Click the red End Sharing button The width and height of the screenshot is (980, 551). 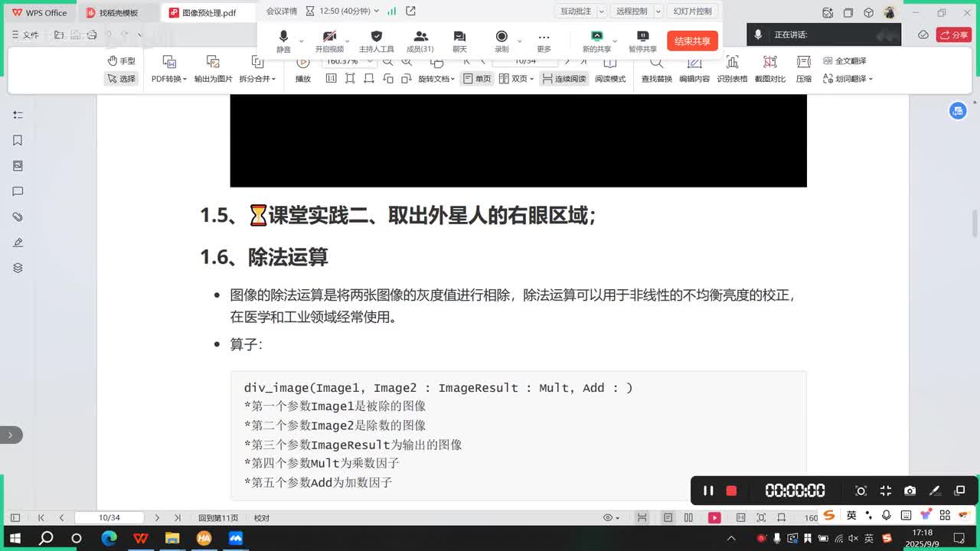692,41
